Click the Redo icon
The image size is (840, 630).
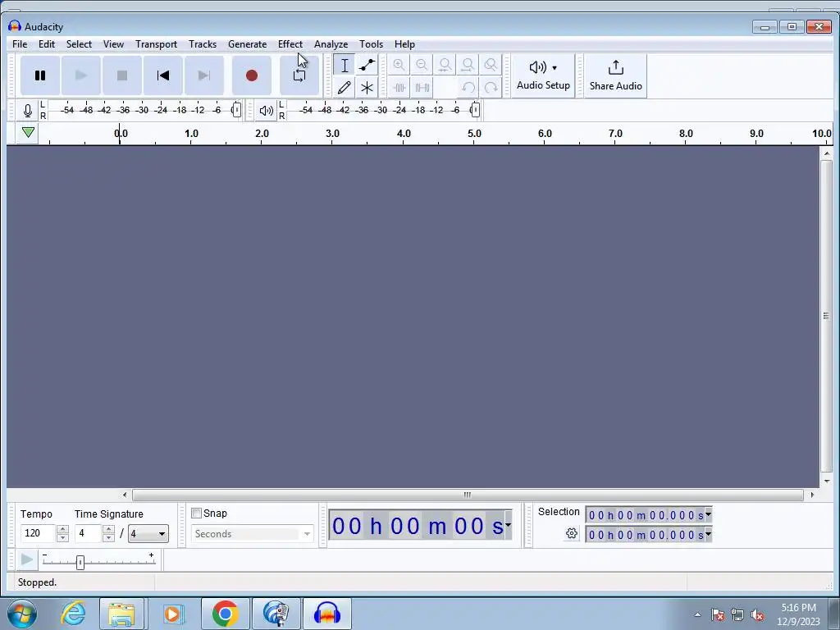click(491, 87)
